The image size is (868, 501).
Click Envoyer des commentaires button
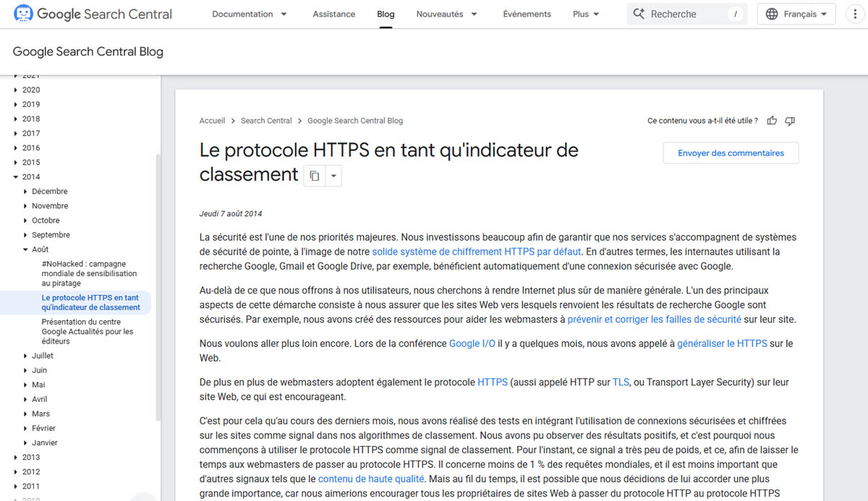(x=731, y=153)
